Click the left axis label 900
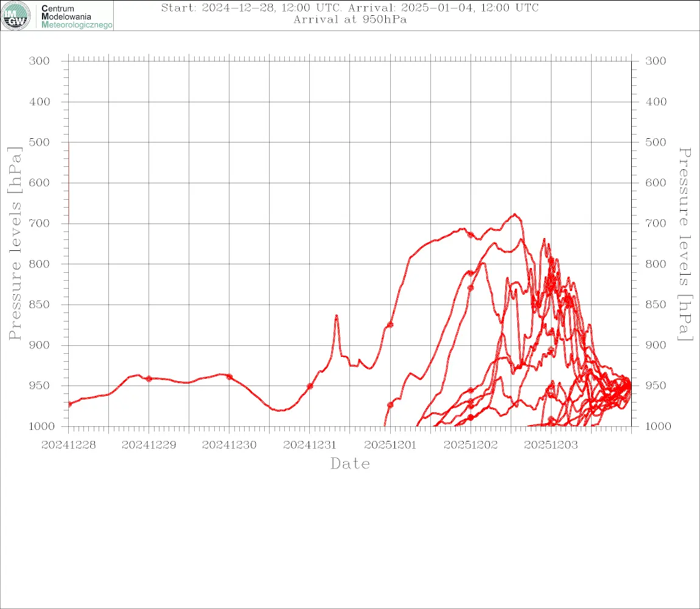This screenshot has height=609, width=700. tap(40, 345)
